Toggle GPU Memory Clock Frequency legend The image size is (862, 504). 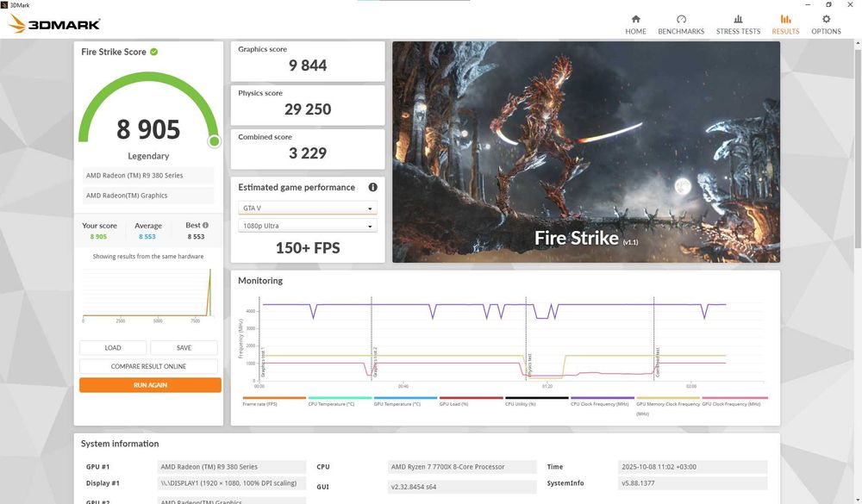(668, 406)
